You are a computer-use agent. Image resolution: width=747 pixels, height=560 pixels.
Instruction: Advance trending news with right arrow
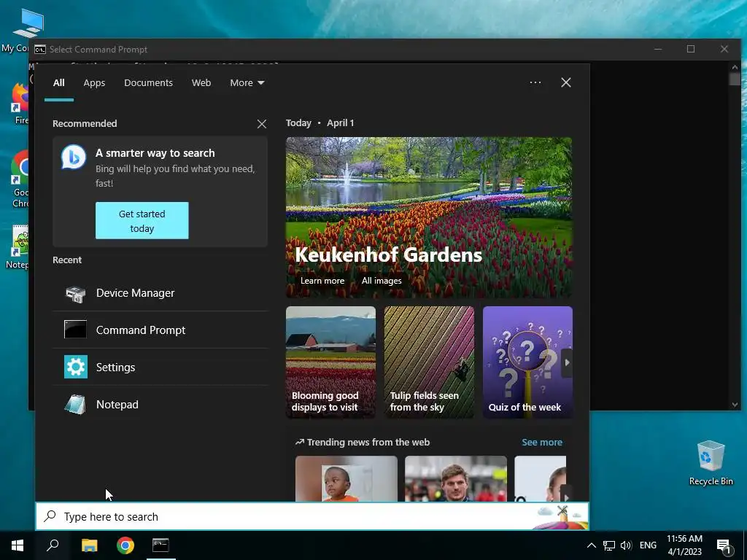pyautogui.click(x=566, y=494)
